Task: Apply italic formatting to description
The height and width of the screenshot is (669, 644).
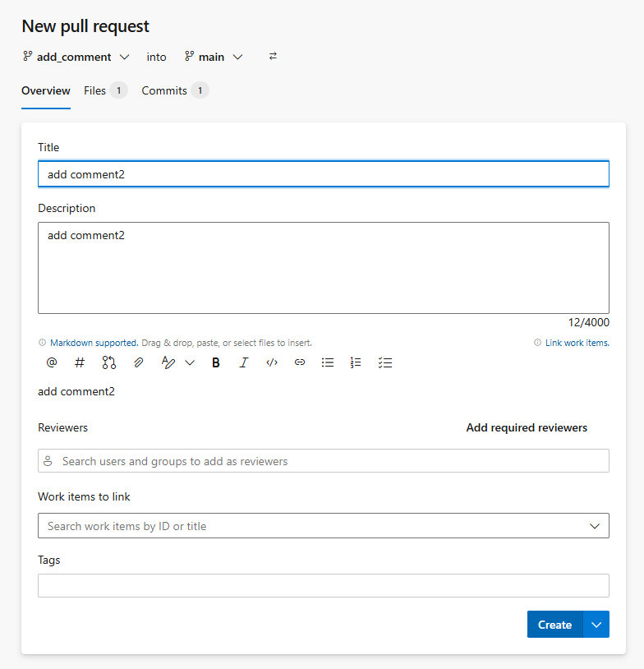Action: [x=243, y=362]
